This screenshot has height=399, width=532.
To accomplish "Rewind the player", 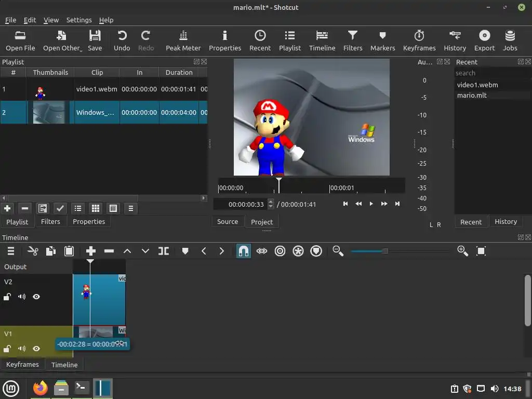I will click(x=358, y=204).
